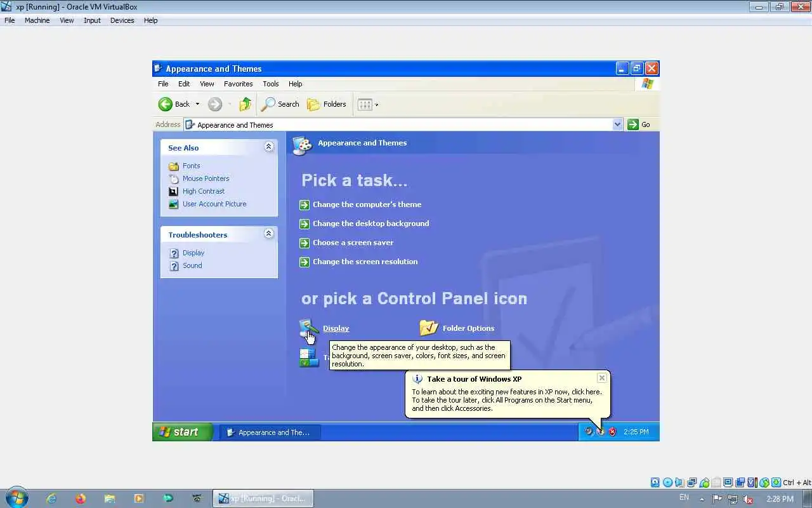Screen dimensions: 812x508
Task: Click VirtualBox network status icon
Action: point(691,483)
